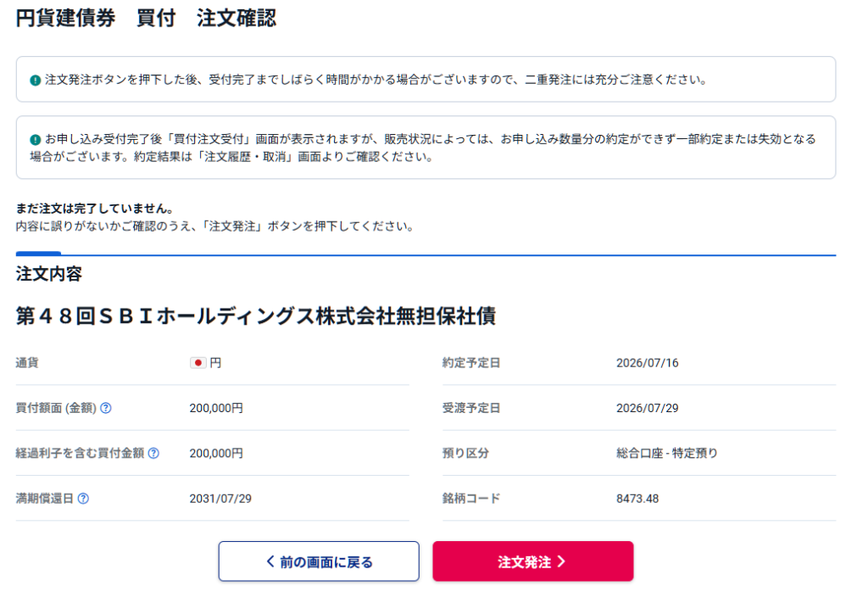Click help icon beside 経過利子を含む買付金額
The width and height of the screenshot is (868, 614).
click(x=154, y=453)
